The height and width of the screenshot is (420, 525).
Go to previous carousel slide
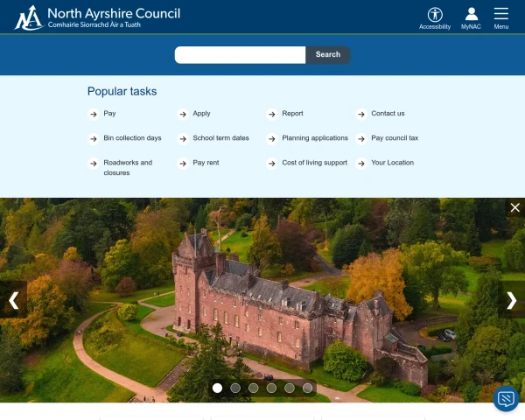(x=13, y=300)
